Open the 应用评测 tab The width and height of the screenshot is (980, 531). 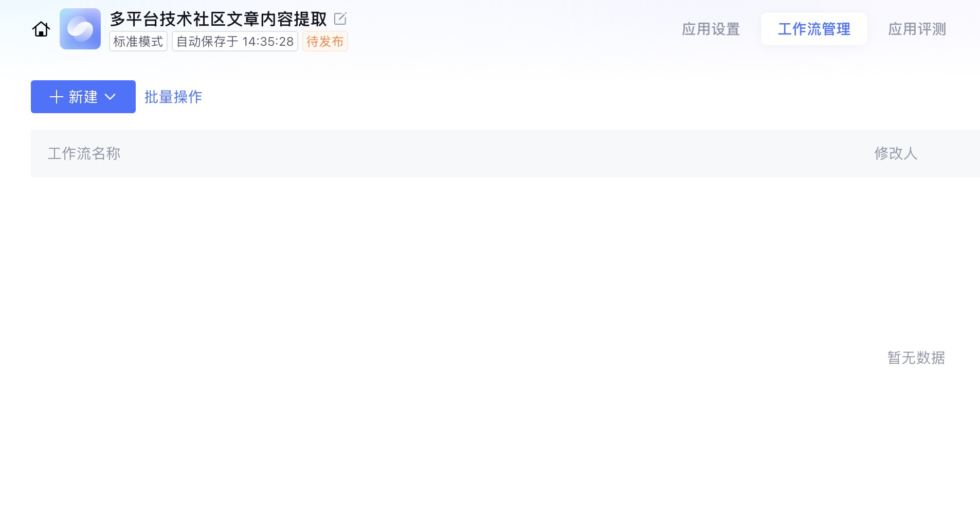[x=917, y=29]
